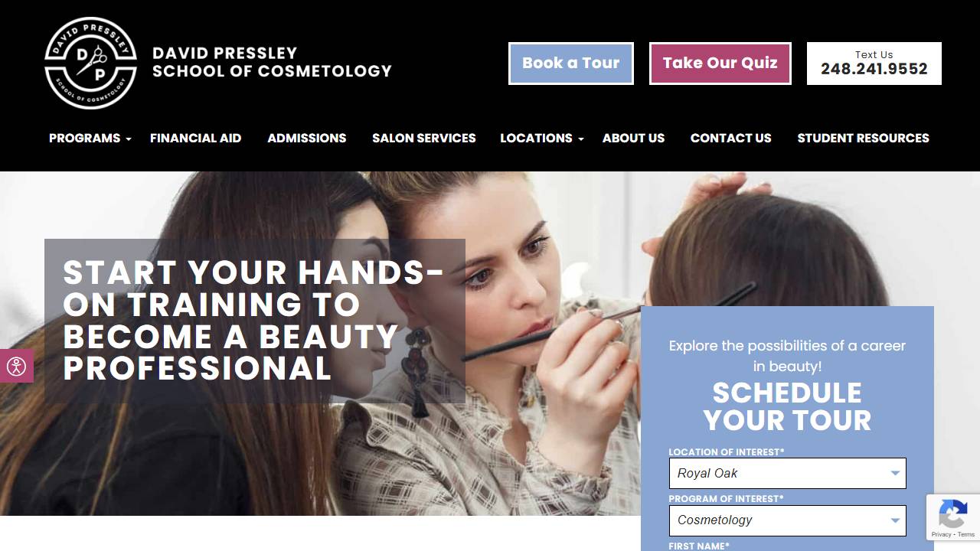
Task: Open the Program of Interest dropdown
Action: pos(787,520)
